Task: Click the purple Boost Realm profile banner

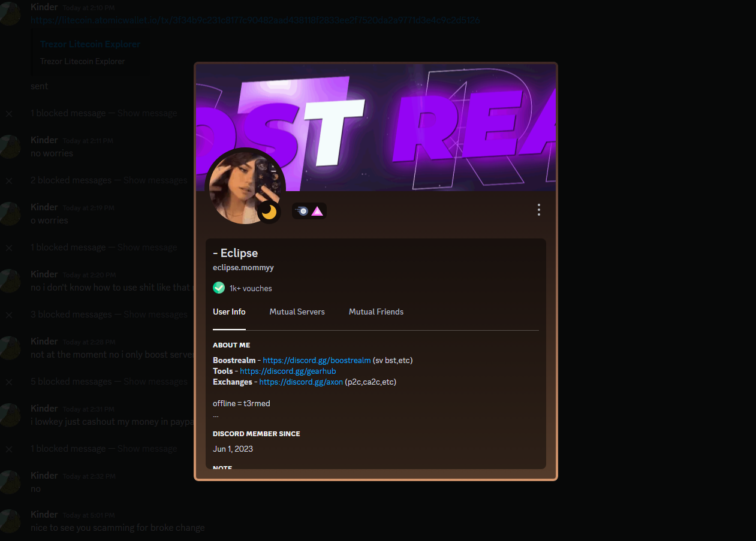Action: (376, 128)
